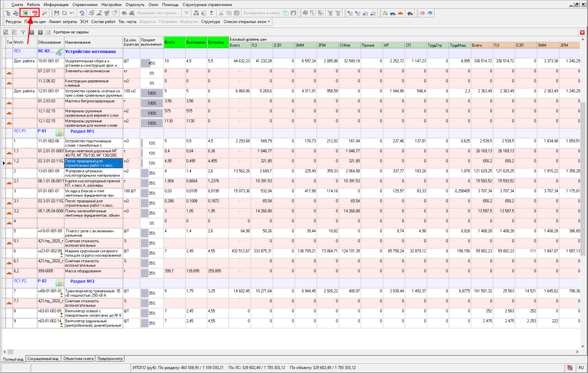588x373 pixels.
Task: Click the hammer and sickle toolbar icon
Action: coord(385,13)
